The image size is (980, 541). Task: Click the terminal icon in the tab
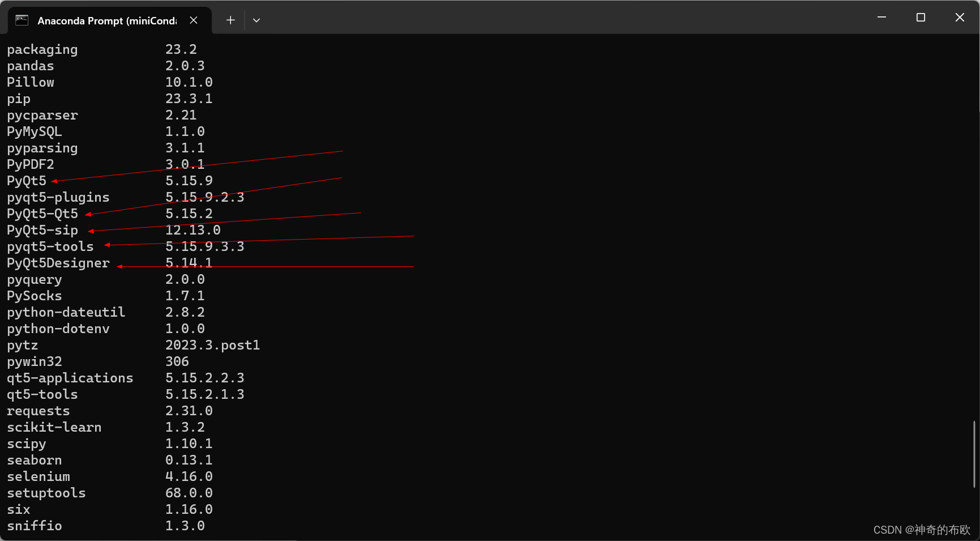click(22, 20)
